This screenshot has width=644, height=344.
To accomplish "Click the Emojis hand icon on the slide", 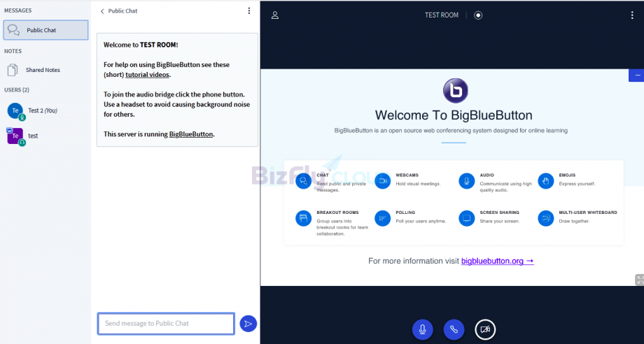I will pos(546,181).
